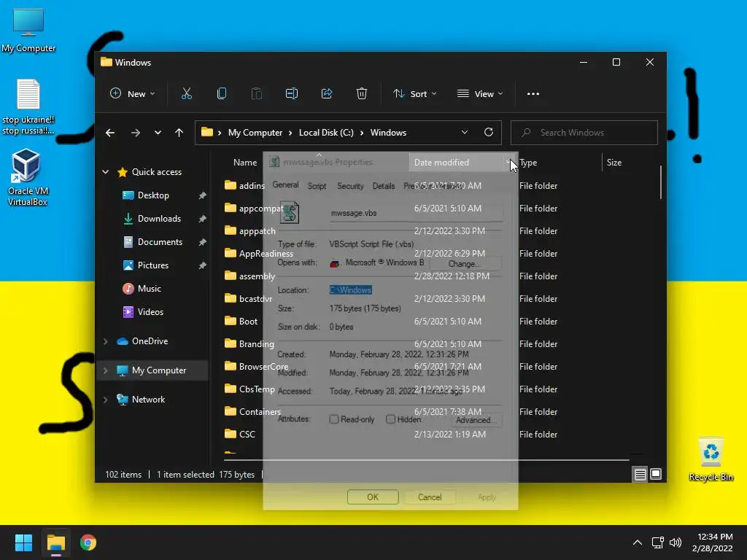
Task: Open the Windows Start button
Action: [23, 542]
